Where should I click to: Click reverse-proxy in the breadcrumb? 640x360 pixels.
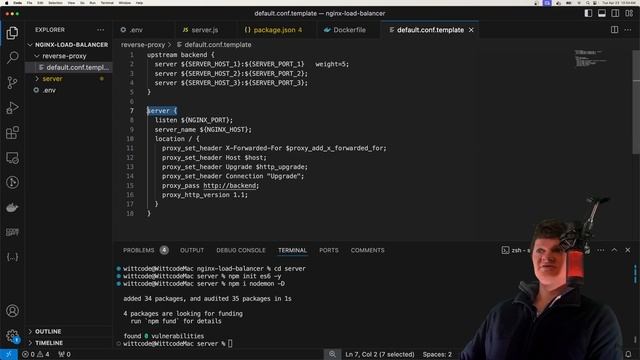click(x=143, y=45)
